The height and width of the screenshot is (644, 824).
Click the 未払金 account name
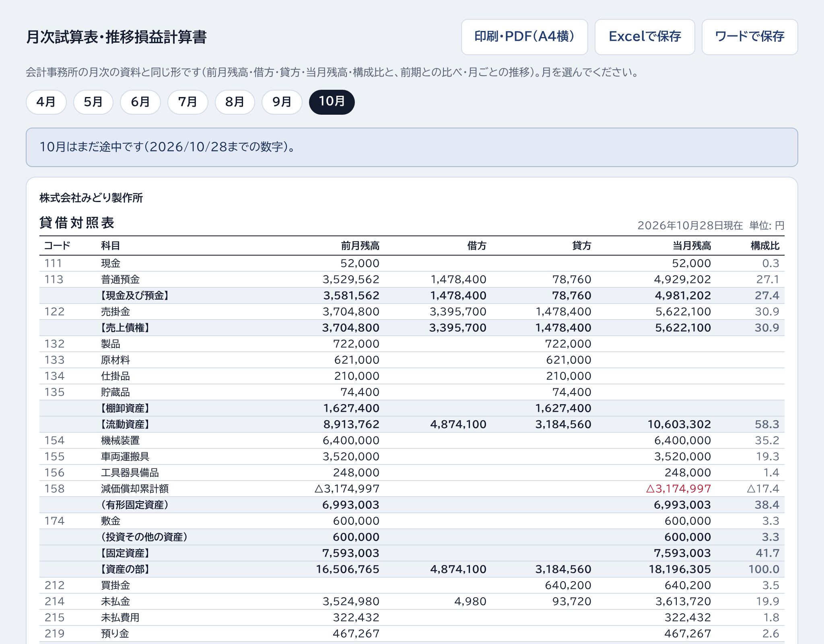pos(115,601)
